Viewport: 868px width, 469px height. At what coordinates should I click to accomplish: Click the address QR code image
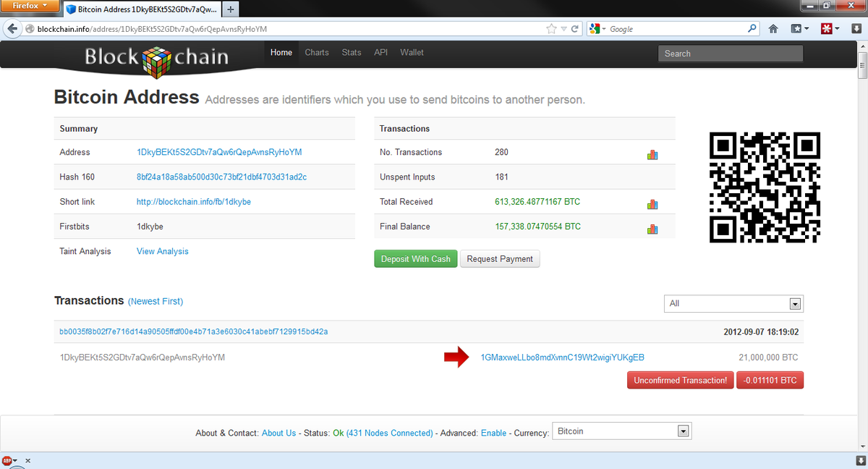765,187
